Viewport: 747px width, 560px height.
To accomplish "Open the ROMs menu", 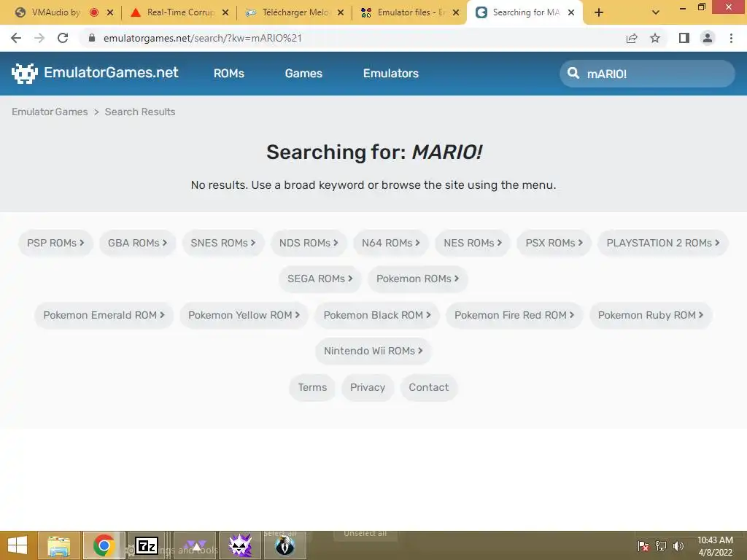I will (x=228, y=74).
